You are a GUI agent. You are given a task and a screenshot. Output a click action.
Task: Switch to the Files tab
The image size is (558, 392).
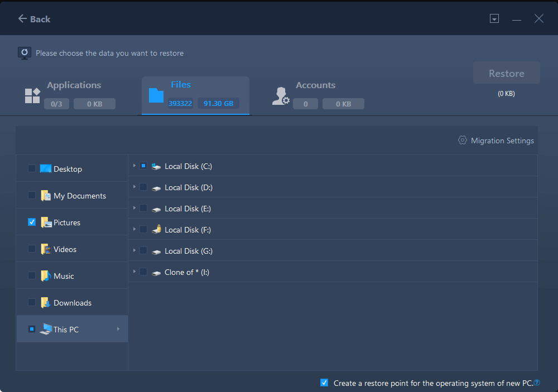coord(195,95)
